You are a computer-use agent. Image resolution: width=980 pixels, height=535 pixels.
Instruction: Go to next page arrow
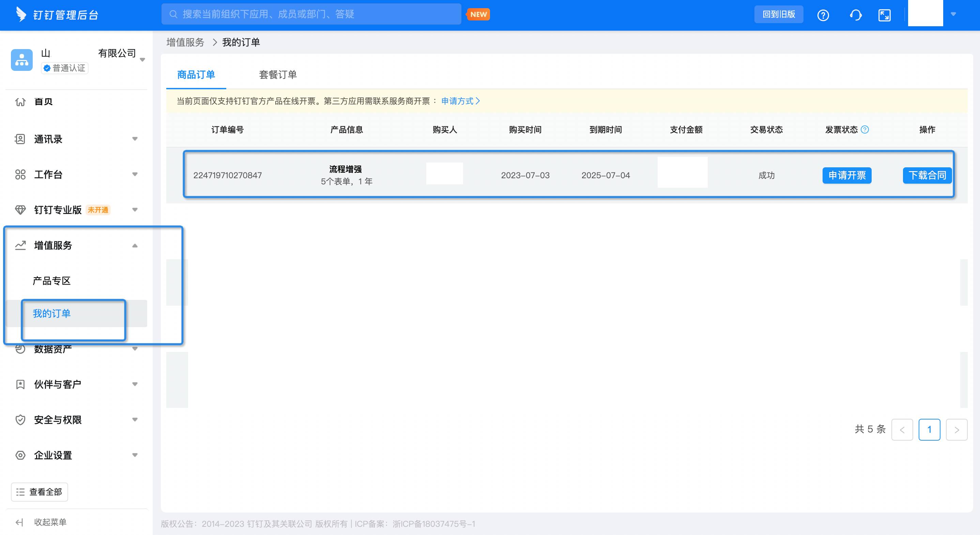click(956, 430)
